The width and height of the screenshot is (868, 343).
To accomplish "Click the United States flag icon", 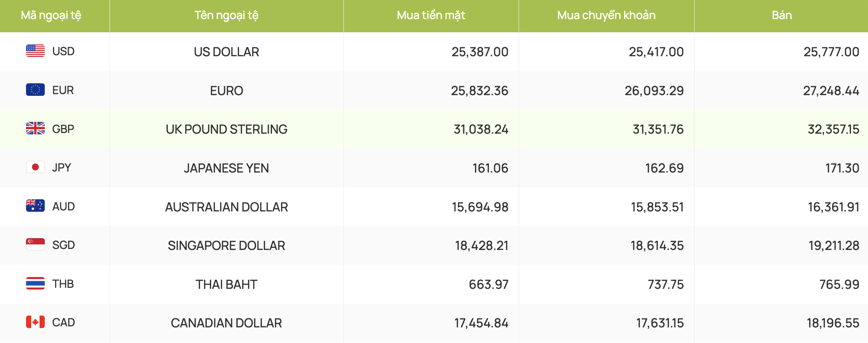I will tap(35, 51).
